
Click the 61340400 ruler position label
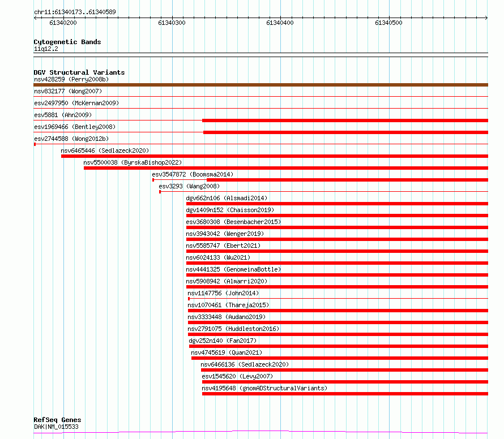tap(280, 23)
